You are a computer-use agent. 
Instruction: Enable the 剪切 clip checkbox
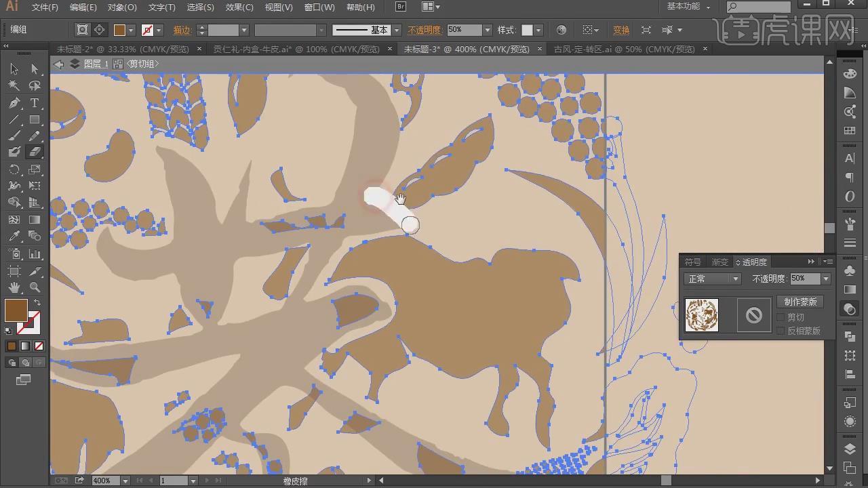tap(781, 317)
